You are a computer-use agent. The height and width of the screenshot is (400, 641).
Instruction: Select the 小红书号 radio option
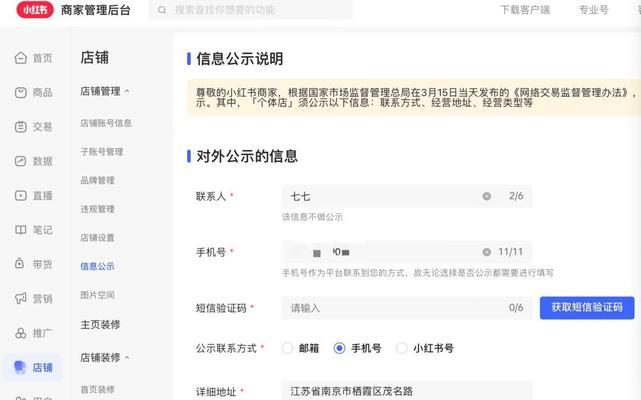(402, 348)
